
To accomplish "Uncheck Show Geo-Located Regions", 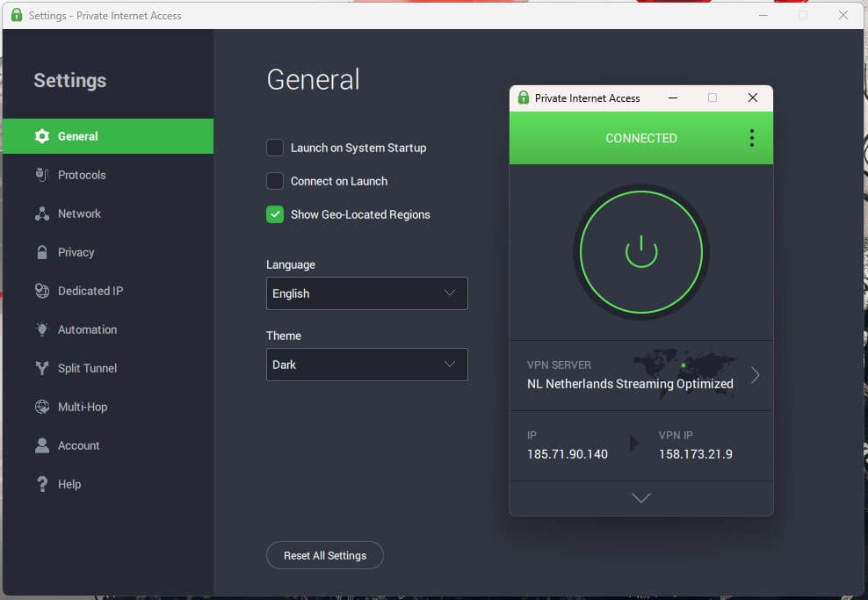I will [x=275, y=214].
